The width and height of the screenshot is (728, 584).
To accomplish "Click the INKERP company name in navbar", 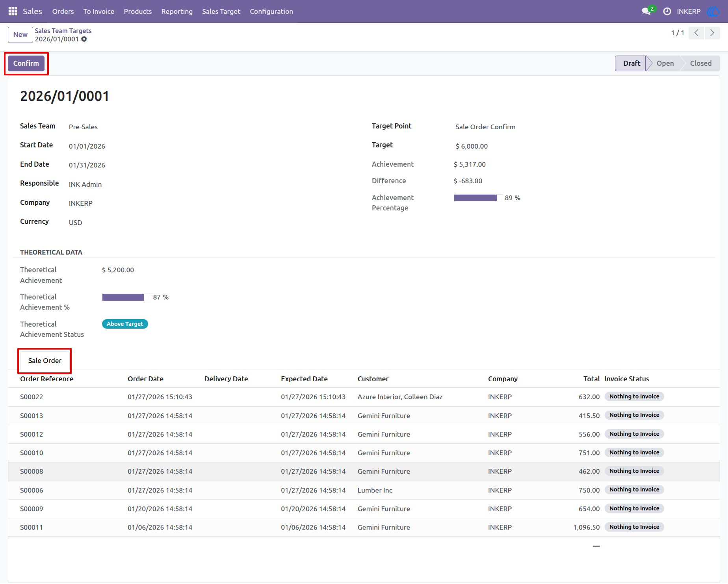I will 689,11.
